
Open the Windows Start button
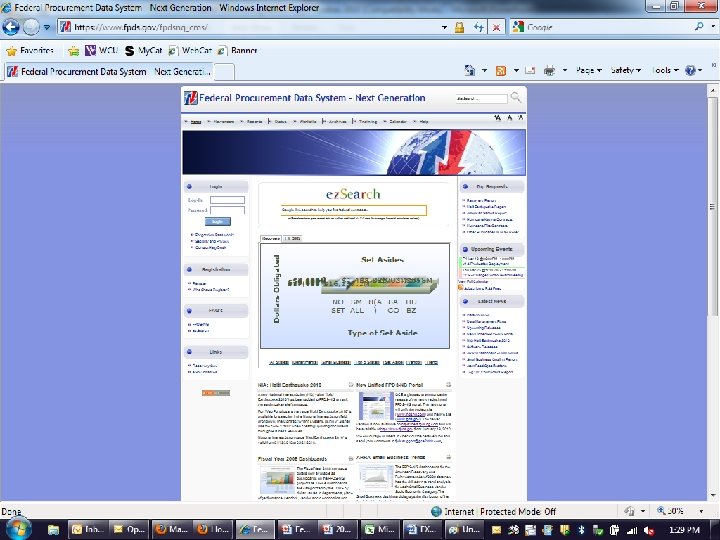pos(18,528)
